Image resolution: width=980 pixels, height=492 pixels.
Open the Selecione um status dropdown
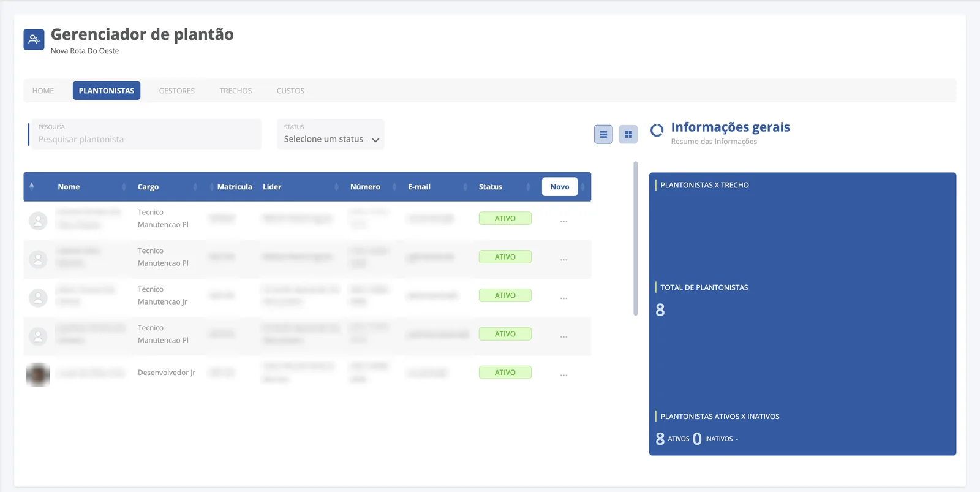point(331,134)
